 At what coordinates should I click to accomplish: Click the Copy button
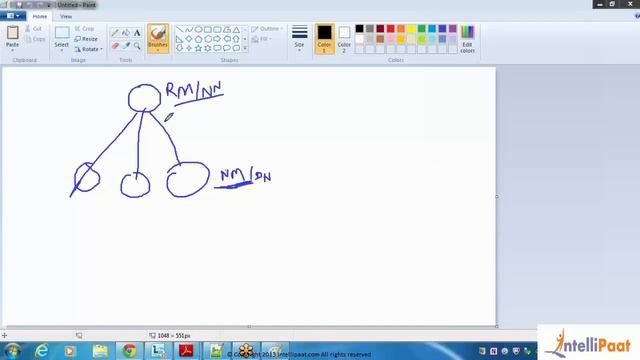coord(36,39)
